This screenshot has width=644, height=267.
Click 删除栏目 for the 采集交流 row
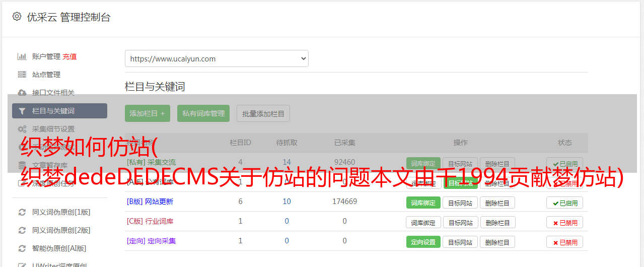[x=497, y=164]
